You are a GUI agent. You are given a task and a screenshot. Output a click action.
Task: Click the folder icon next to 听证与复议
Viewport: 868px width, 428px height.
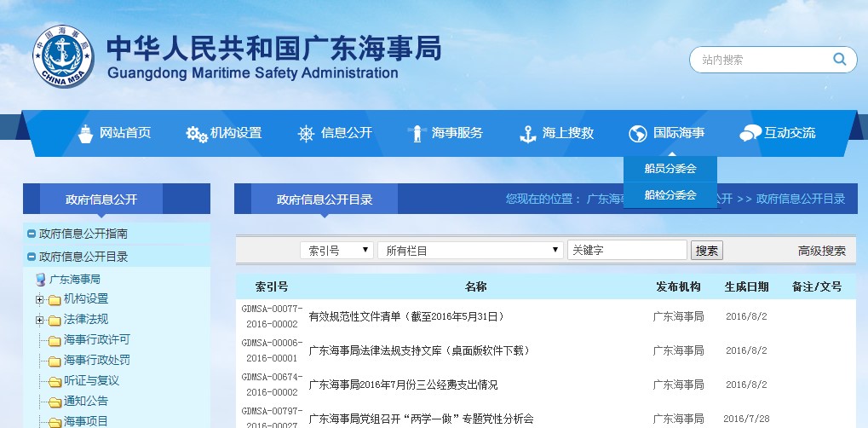pos(55,382)
